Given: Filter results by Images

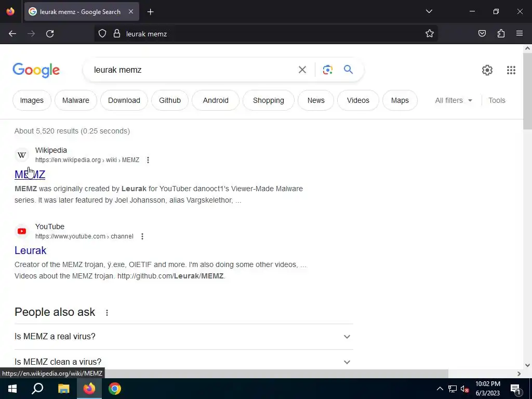Looking at the screenshot, I should pyautogui.click(x=32, y=100).
